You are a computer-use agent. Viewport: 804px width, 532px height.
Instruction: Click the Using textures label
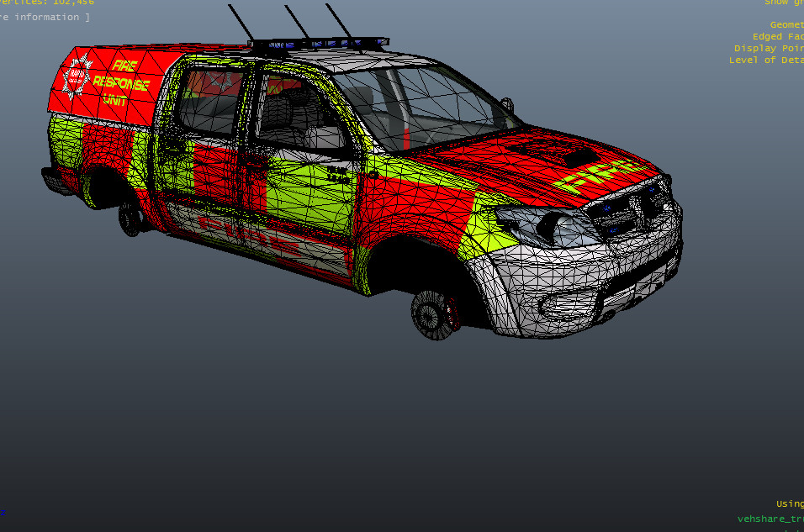pyautogui.click(x=789, y=503)
